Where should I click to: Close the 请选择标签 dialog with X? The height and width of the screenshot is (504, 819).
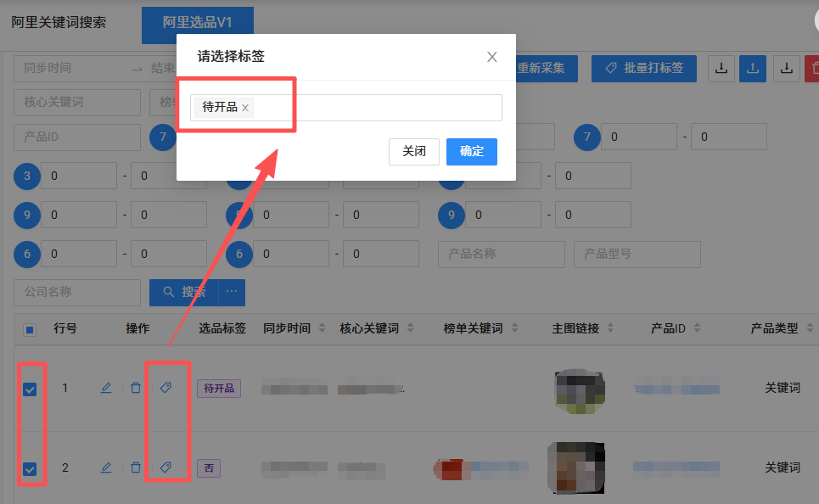tap(492, 57)
